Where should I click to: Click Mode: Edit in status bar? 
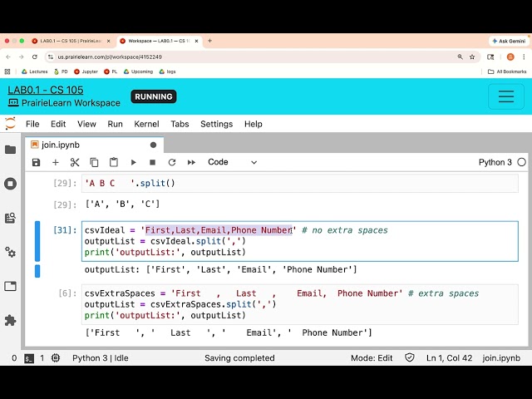372,358
